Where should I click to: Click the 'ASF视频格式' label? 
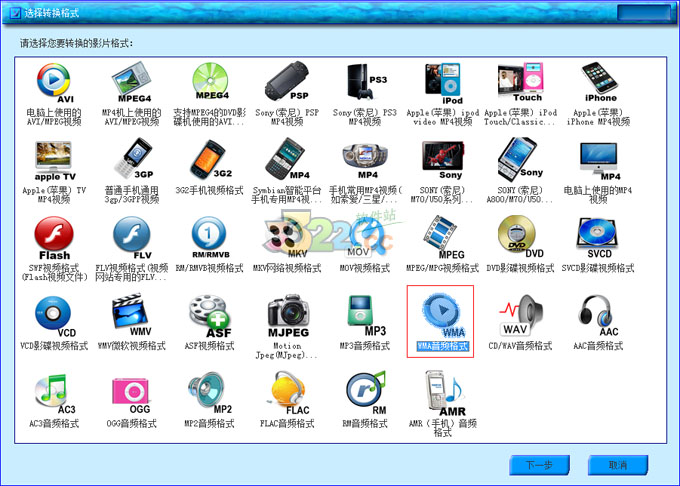tap(209, 346)
